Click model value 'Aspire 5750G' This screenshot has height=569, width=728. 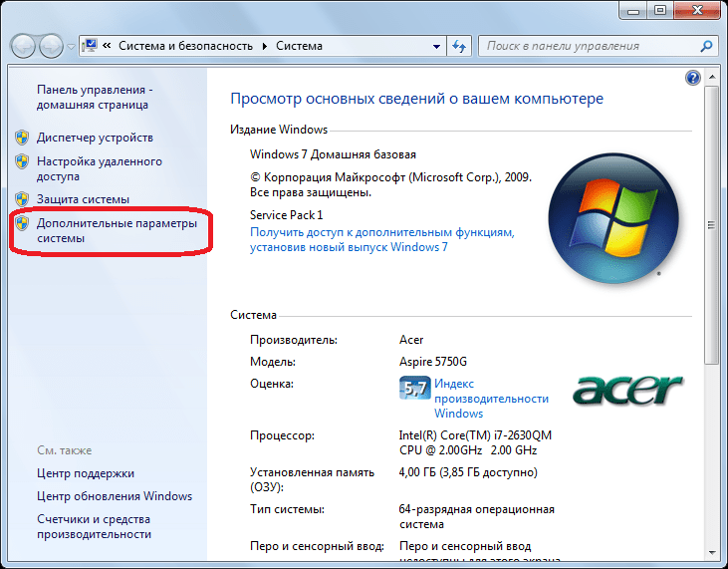[x=432, y=362]
